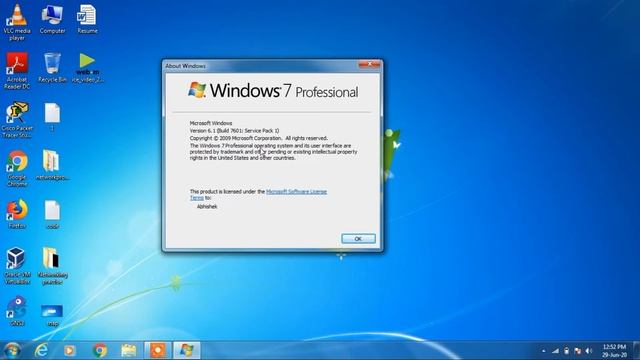640x360 pixels.
Task: Click the volume speaker tray icon
Action: 589,351
